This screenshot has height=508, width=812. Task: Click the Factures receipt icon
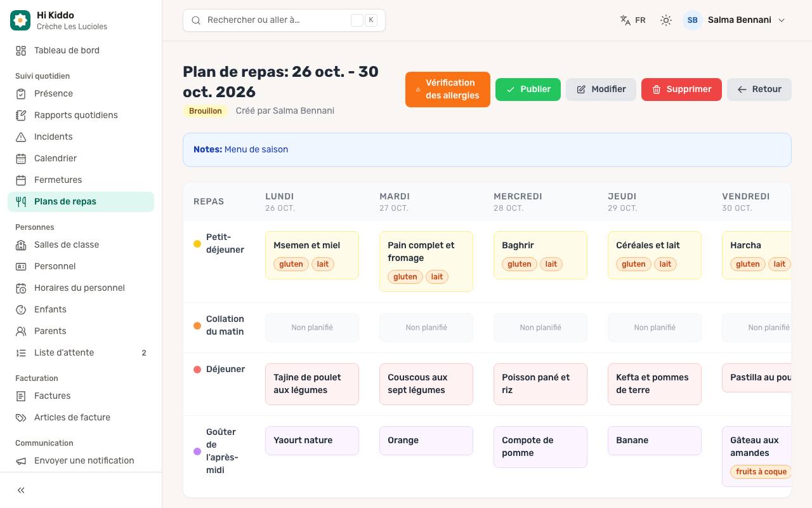(21, 396)
